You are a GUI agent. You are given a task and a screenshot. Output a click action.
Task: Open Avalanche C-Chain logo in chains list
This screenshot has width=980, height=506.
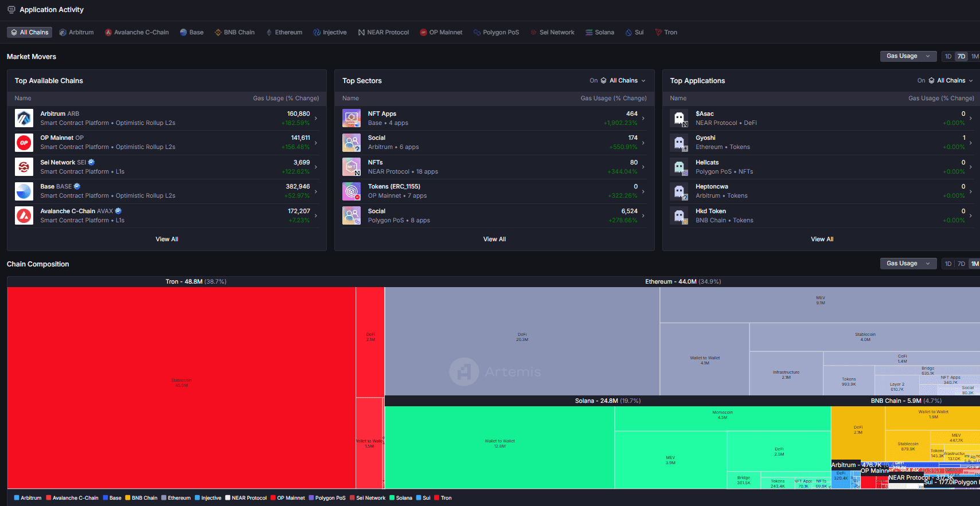(x=24, y=215)
